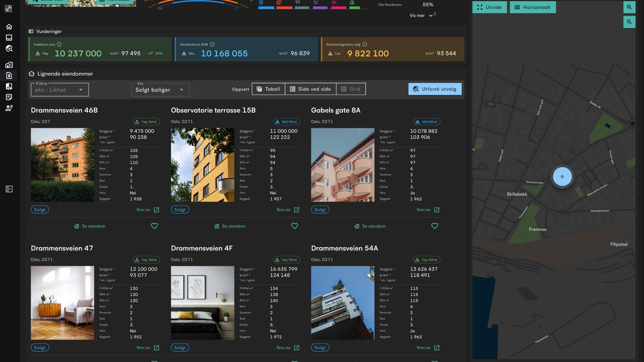
Task: Favorite Observatorie terrasse 15B with heart icon
Action: (x=295, y=226)
